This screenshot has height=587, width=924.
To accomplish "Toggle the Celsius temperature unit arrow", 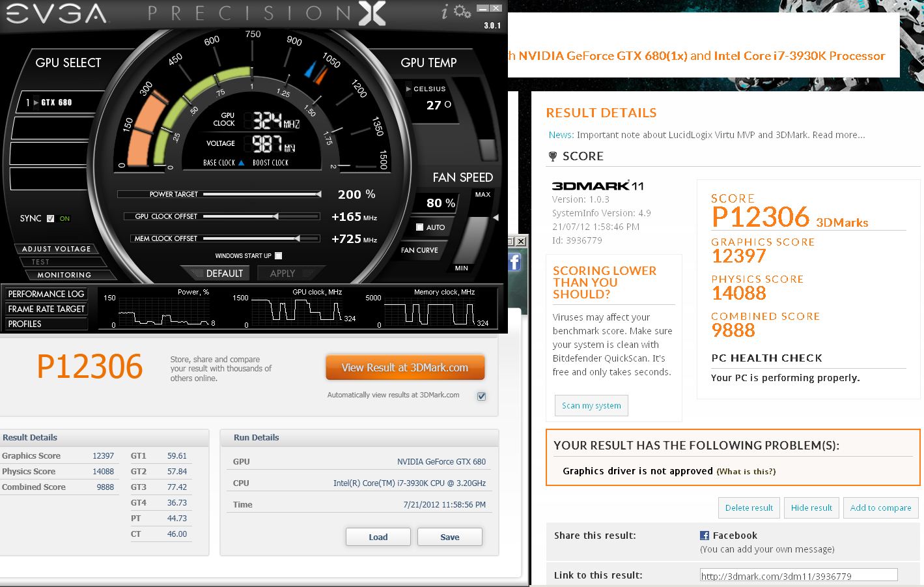I will tap(408, 89).
